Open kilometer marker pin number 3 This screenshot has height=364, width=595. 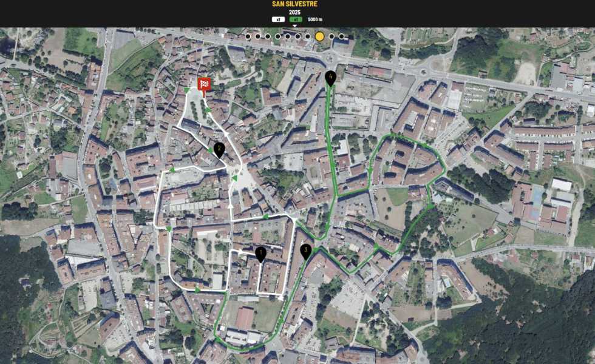pyautogui.click(x=305, y=251)
